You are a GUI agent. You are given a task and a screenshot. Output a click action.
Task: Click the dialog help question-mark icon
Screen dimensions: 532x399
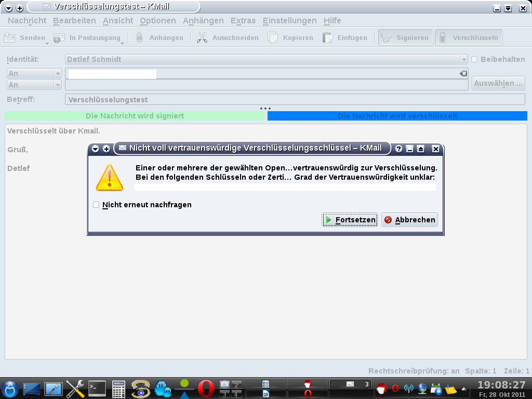click(x=398, y=149)
